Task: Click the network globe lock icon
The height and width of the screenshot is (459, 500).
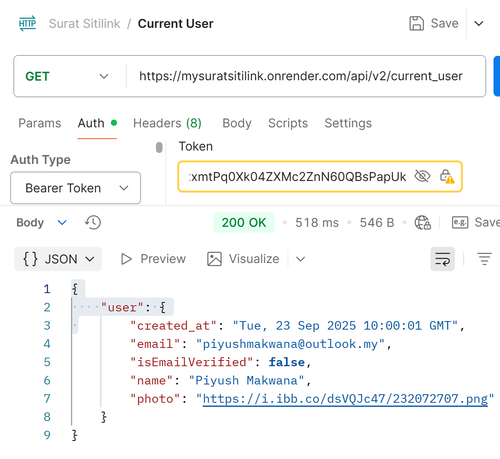Action: pos(422,222)
